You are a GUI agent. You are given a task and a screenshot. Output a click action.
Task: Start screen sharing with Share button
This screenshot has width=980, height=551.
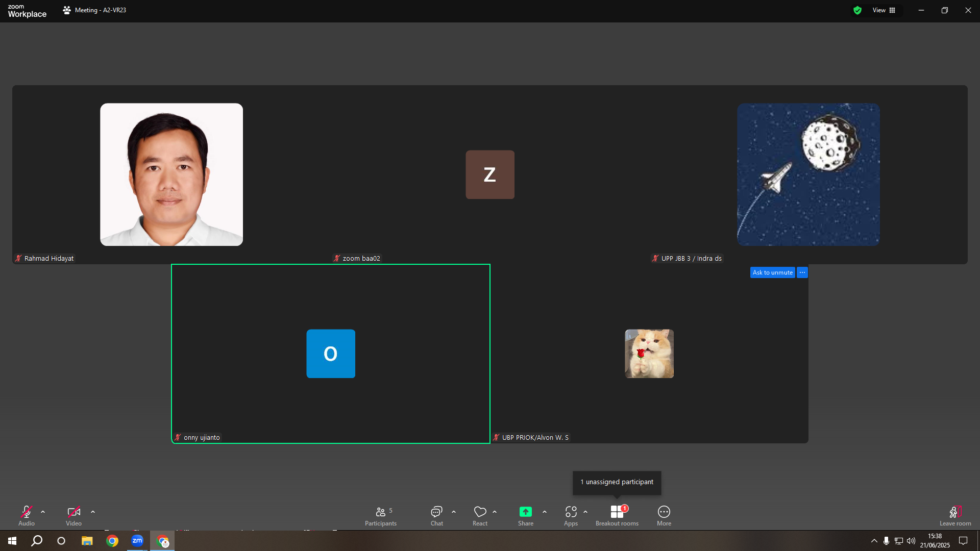(526, 515)
